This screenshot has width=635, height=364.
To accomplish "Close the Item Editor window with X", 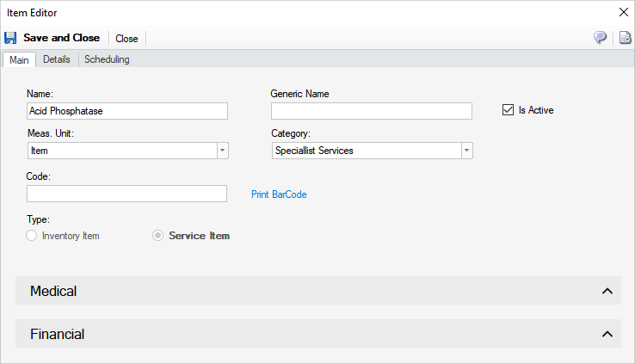I will click(624, 13).
